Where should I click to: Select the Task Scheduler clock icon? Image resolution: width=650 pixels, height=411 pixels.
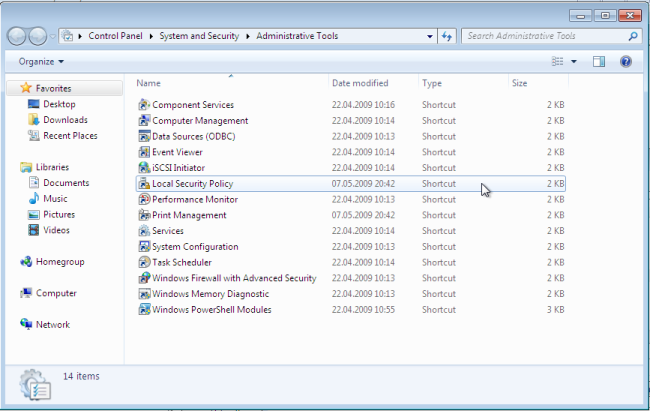(x=144, y=262)
